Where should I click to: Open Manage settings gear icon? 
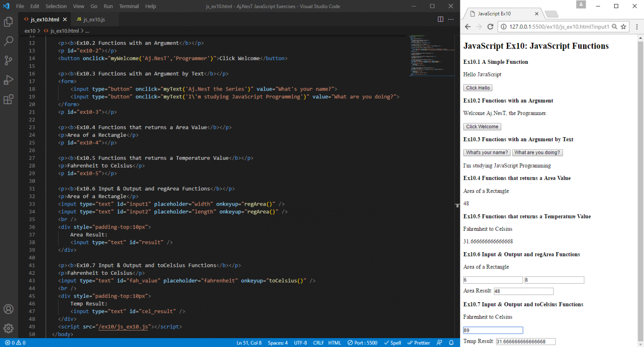point(8,328)
